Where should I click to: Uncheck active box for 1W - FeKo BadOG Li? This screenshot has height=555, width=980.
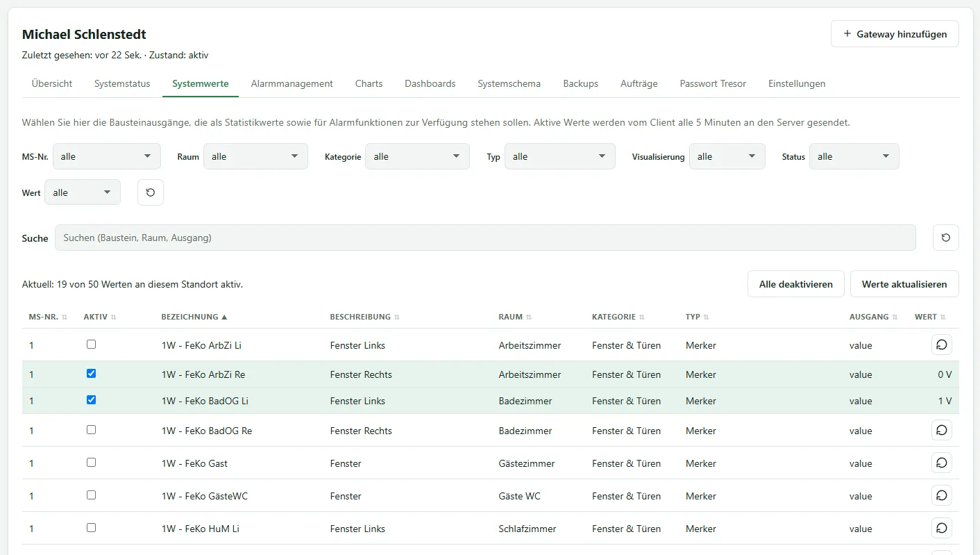pyautogui.click(x=91, y=400)
